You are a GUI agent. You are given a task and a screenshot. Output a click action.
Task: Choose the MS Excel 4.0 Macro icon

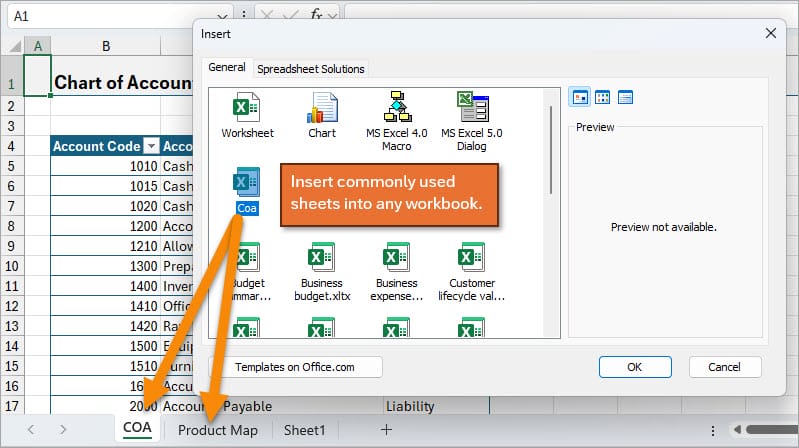[x=396, y=107]
